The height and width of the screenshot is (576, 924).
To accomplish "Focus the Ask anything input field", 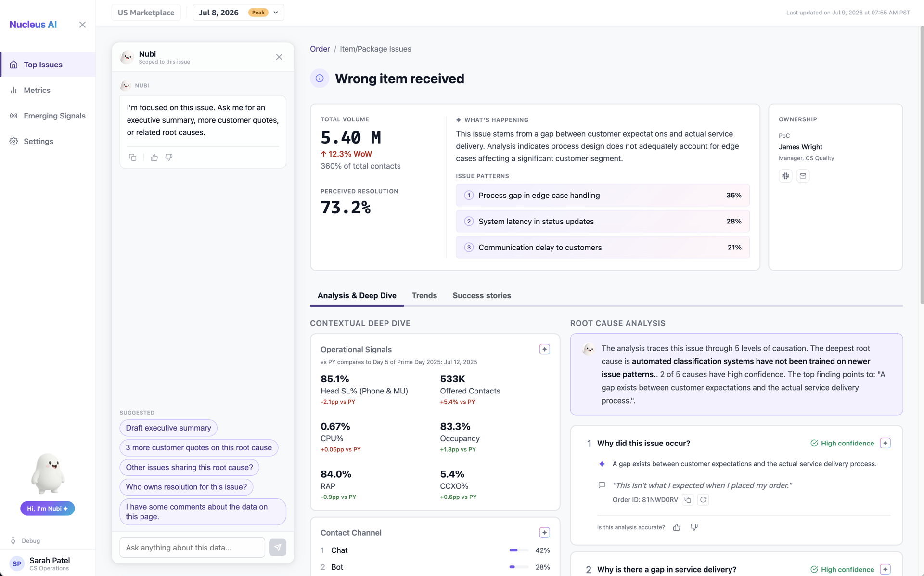I will click(192, 548).
